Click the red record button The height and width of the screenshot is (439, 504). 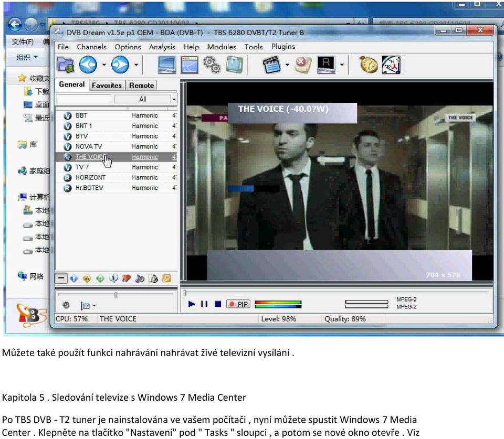(x=232, y=304)
